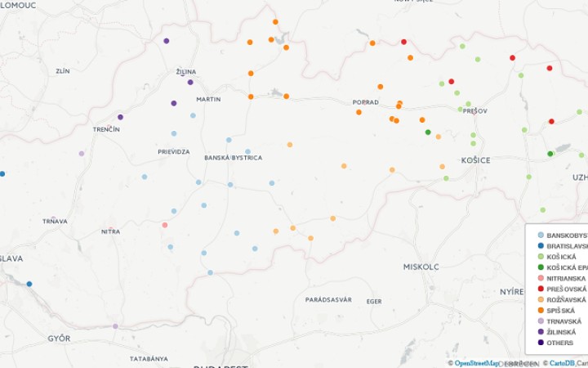Click the Spišská orange legend swatch
The width and height of the screenshot is (588, 368).
(x=541, y=311)
